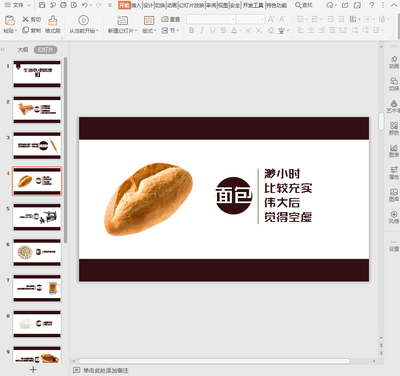400x376 pixels.
Task: Toggle Subscript formatting
Action: [259, 30]
